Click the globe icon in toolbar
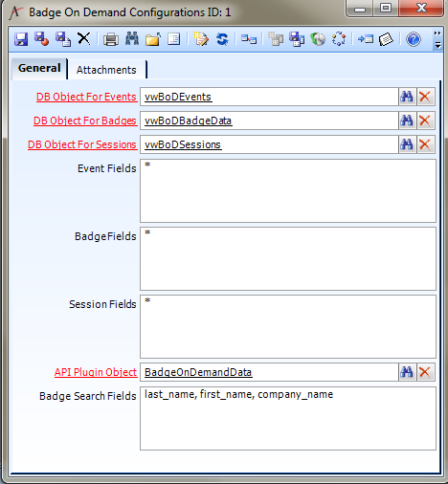This screenshot has height=484, width=448. (x=318, y=39)
